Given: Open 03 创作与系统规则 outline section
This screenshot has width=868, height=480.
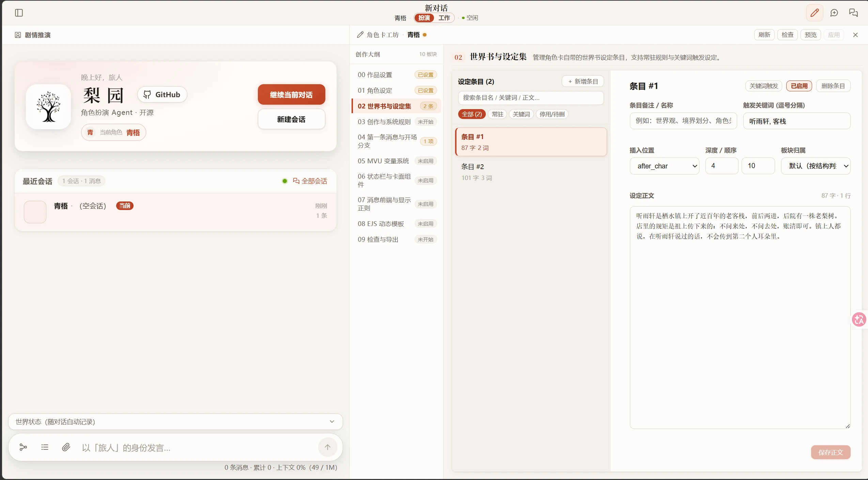Looking at the screenshot, I should pos(397,122).
